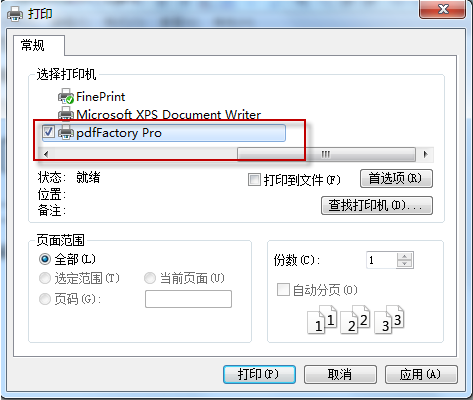Enable the 打印到文件 checkbox
This screenshot has width=473, height=400.
(254, 180)
